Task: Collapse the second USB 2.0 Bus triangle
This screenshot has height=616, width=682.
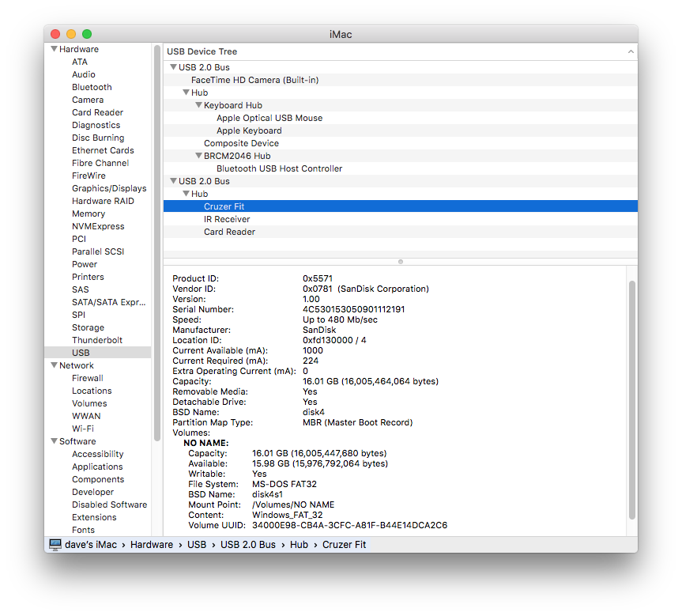Action: tap(174, 180)
